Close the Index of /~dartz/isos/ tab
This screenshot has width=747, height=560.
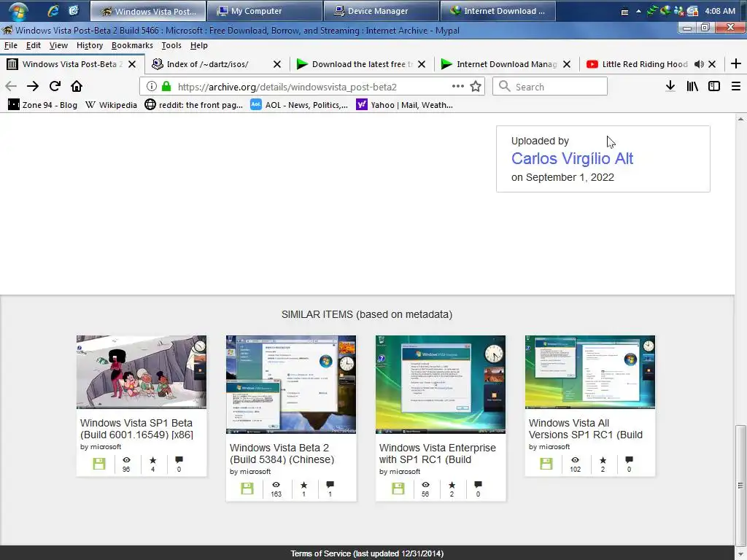tap(276, 64)
